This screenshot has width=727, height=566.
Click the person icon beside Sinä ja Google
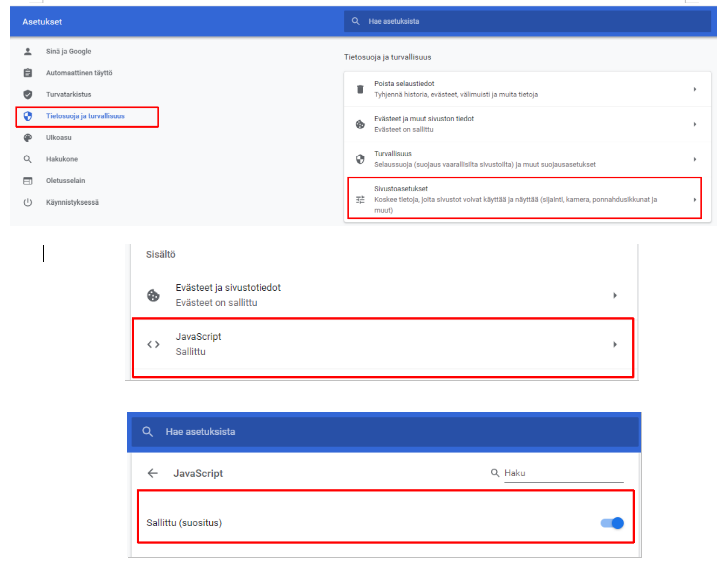[x=28, y=51]
